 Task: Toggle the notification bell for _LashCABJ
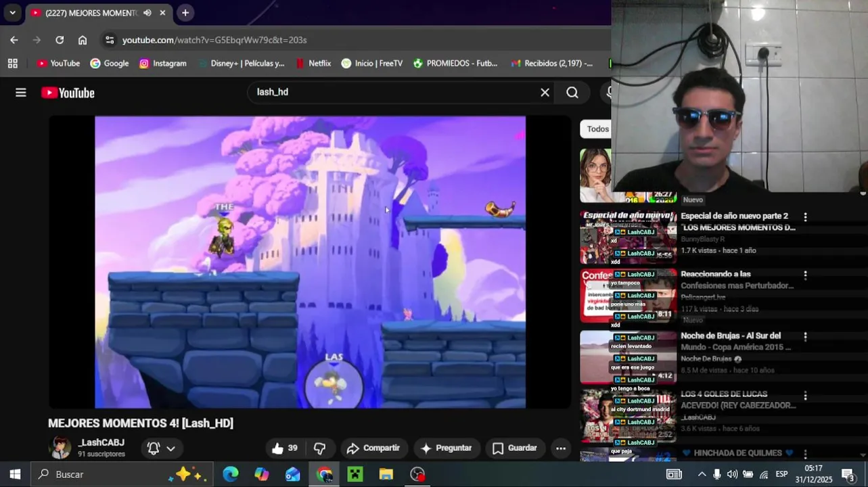coord(154,448)
